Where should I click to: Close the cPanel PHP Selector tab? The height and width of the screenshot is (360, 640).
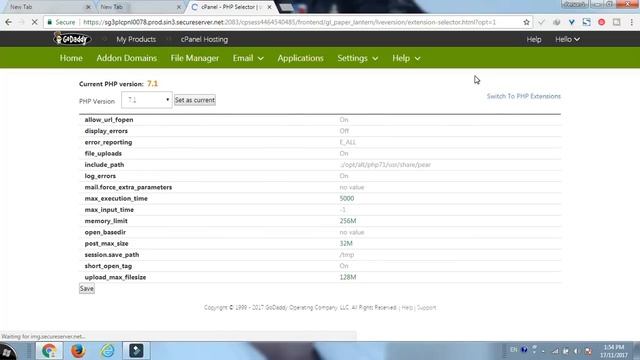[269, 7]
